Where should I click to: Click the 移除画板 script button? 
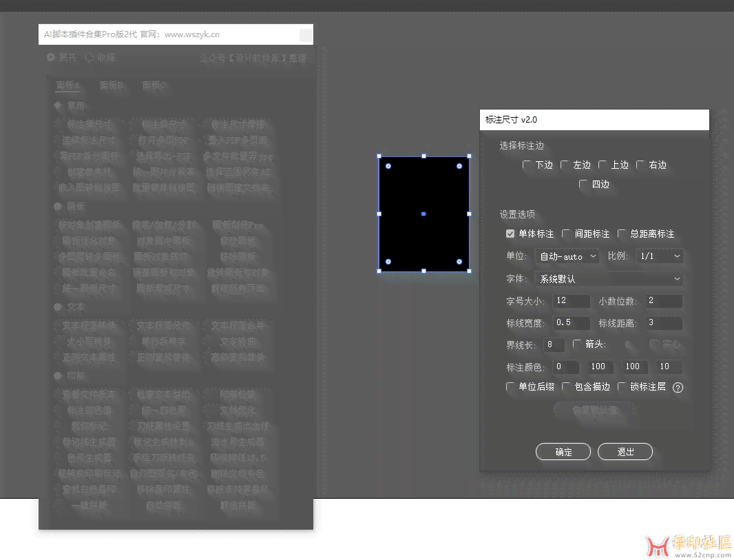point(238,257)
